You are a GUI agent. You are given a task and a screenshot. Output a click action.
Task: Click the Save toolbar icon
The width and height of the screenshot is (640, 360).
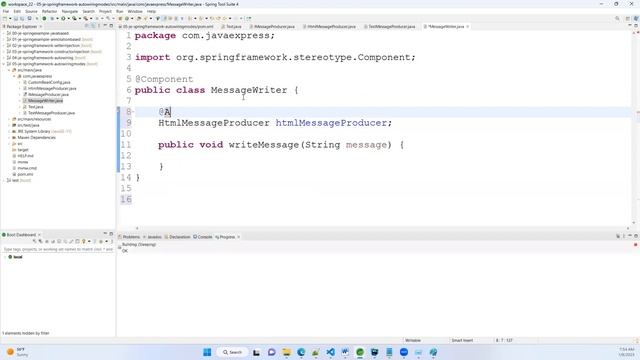(16, 18)
